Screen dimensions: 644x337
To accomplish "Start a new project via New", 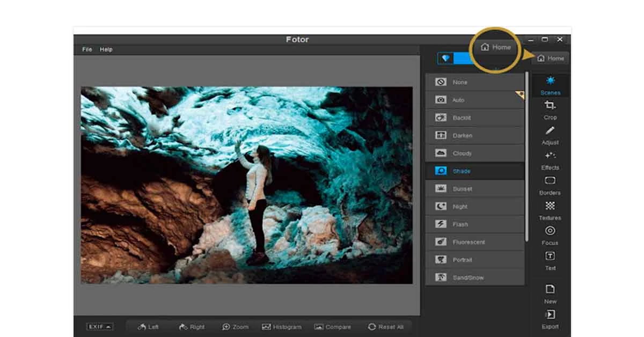I will click(550, 294).
